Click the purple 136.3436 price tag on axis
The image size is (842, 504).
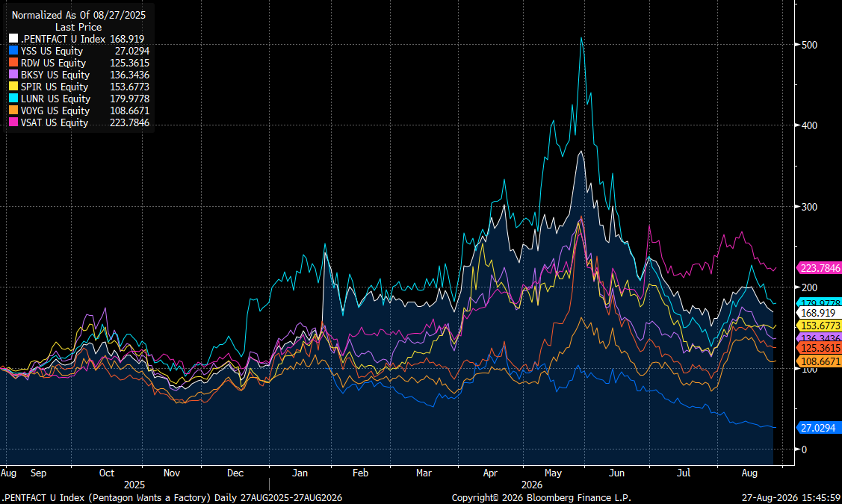pos(820,337)
